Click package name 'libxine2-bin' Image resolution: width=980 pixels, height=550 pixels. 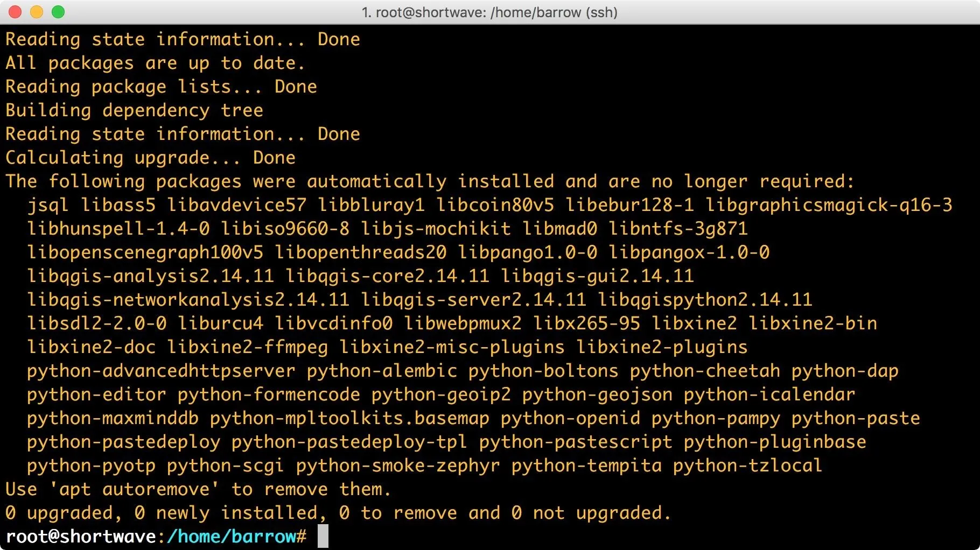pyautogui.click(x=813, y=323)
